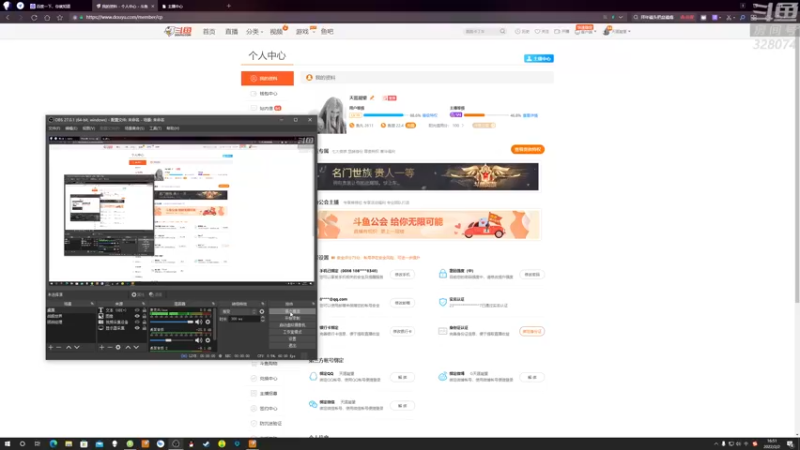Screen dimensions: 800x450
Task: Toggle visibility of Display Capture source
Action: (137, 328)
